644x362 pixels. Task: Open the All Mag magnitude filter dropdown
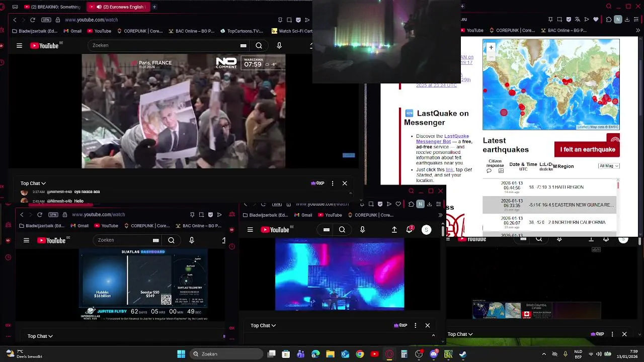click(609, 166)
